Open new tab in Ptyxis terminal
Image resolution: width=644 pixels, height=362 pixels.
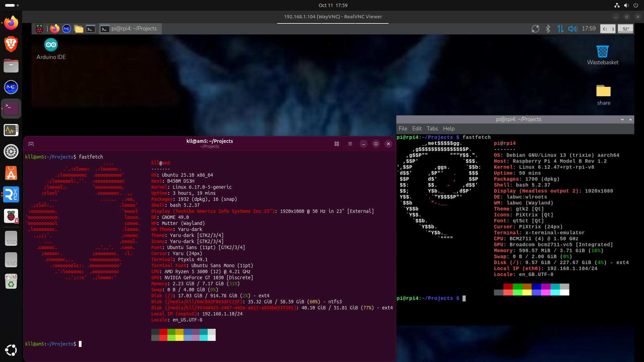(x=31, y=144)
